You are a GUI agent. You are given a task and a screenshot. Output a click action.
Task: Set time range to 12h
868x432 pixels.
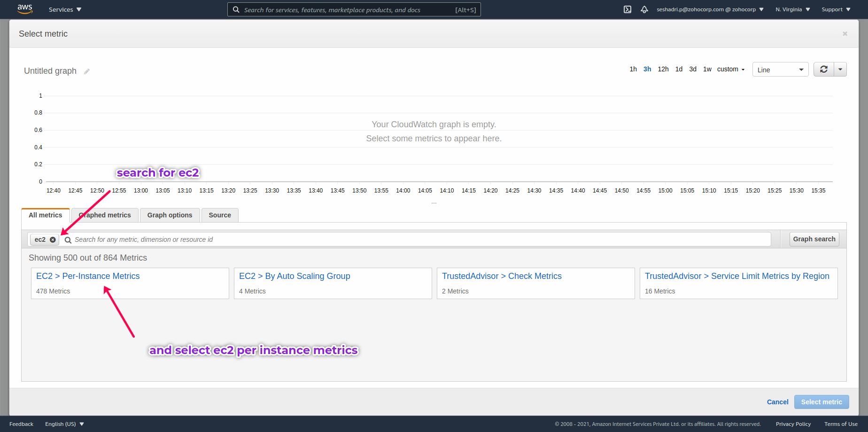pyautogui.click(x=663, y=69)
